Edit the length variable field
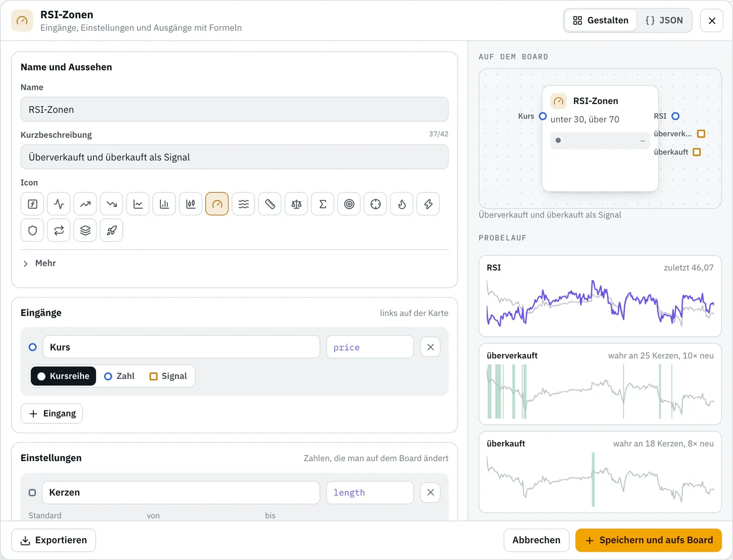Viewport: 733px width, 560px height. point(370,493)
